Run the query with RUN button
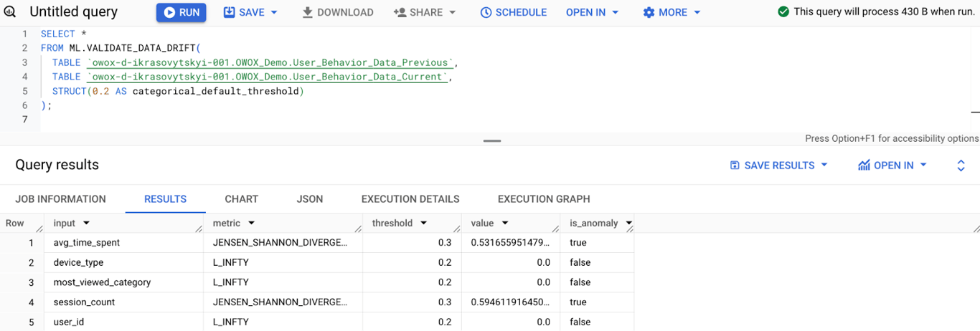 tap(182, 12)
